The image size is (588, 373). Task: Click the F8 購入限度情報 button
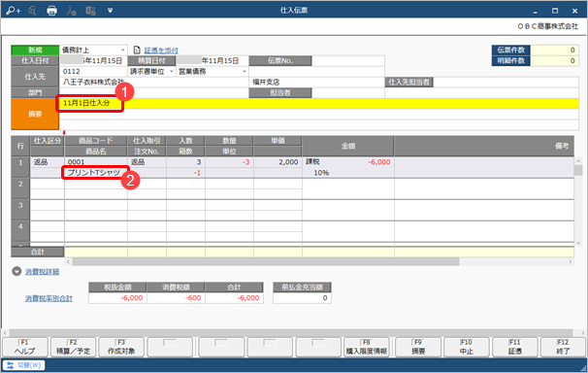click(367, 347)
